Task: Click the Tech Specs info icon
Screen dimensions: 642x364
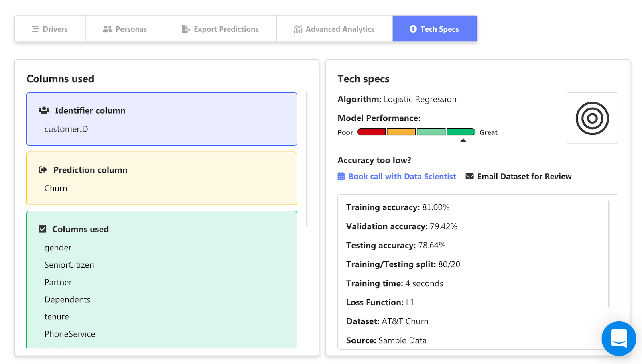Action: coord(412,28)
